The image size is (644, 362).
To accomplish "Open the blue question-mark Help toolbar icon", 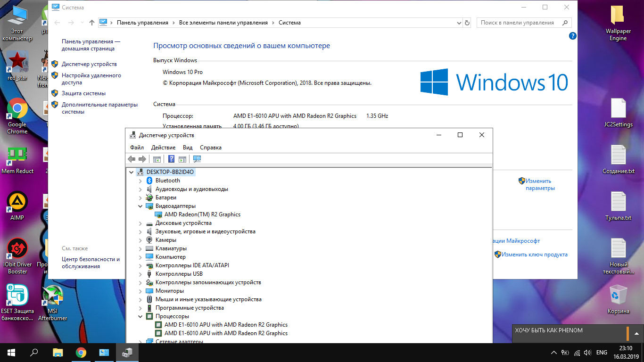I will pos(172,159).
